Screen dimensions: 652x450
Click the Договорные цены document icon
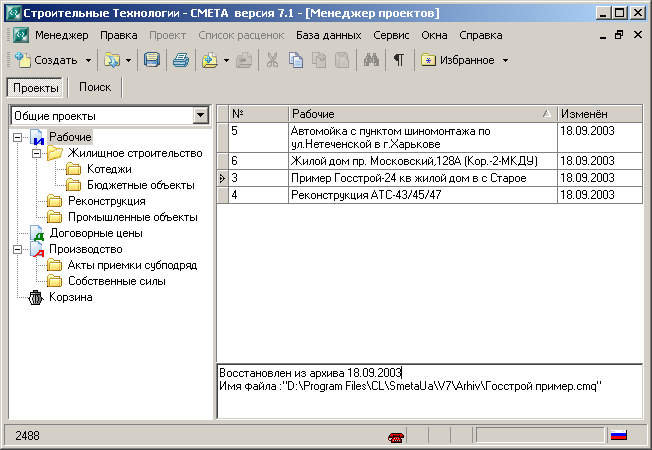[x=37, y=233]
